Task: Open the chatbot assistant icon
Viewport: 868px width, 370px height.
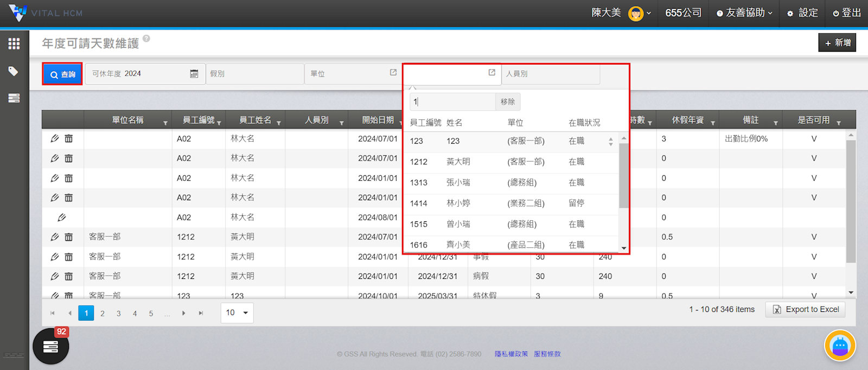Action: 839,345
